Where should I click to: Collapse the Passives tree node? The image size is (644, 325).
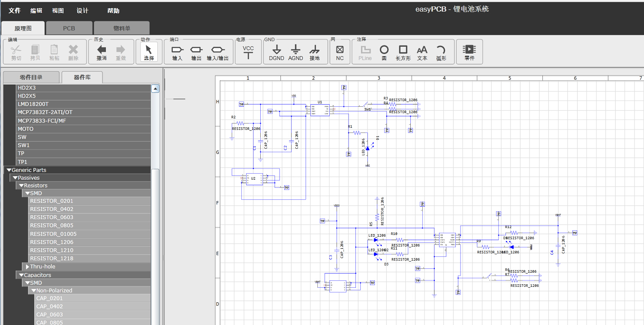(x=15, y=178)
